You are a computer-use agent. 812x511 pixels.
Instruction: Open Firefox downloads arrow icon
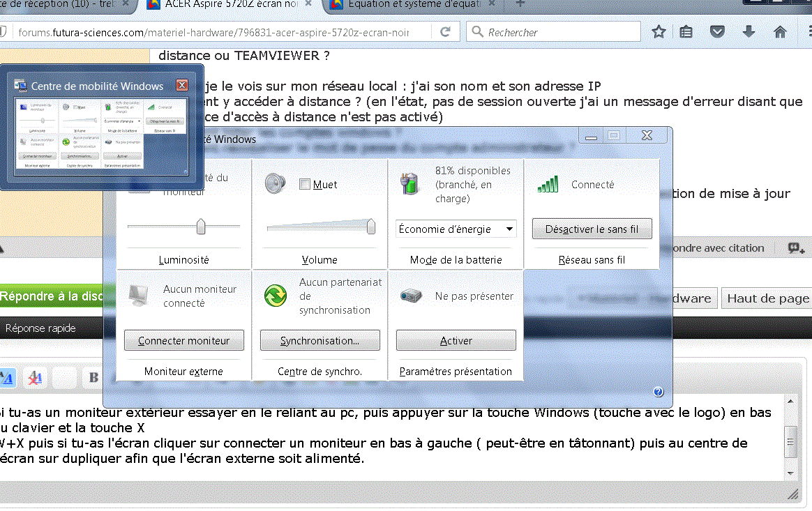[749, 32]
